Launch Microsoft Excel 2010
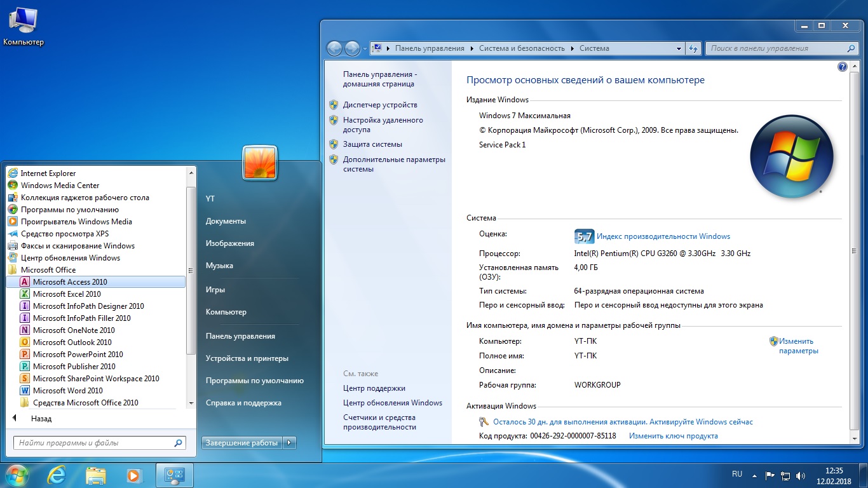This screenshot has height=488, width=868. point(67,294)
